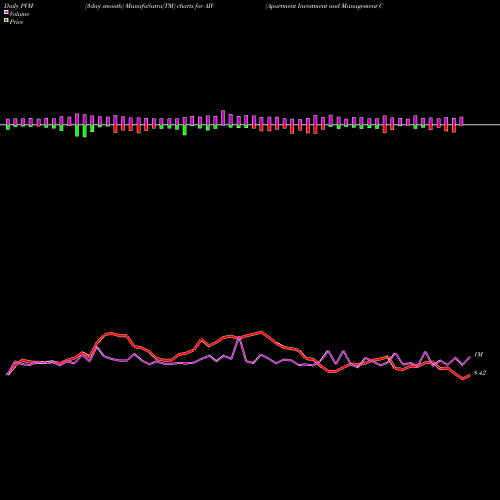
Task: Click the '8.42' price line end label
Action: click(480, 373)
